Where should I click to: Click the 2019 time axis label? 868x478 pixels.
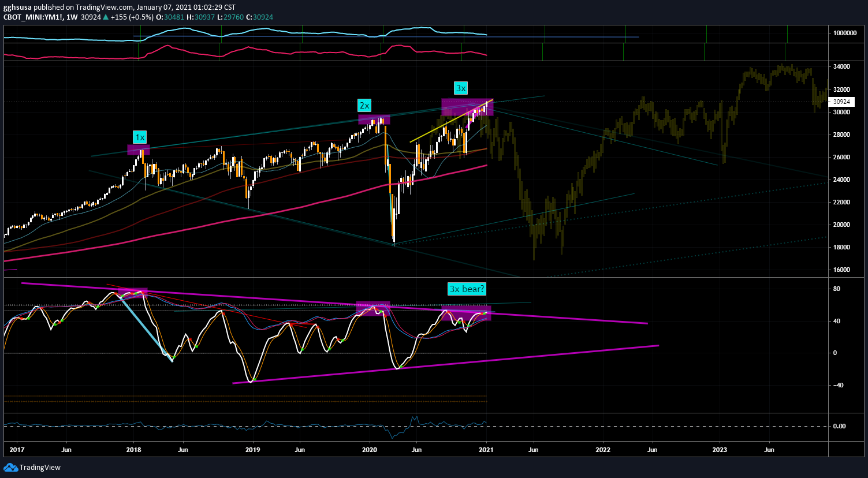tap(252, 450)
